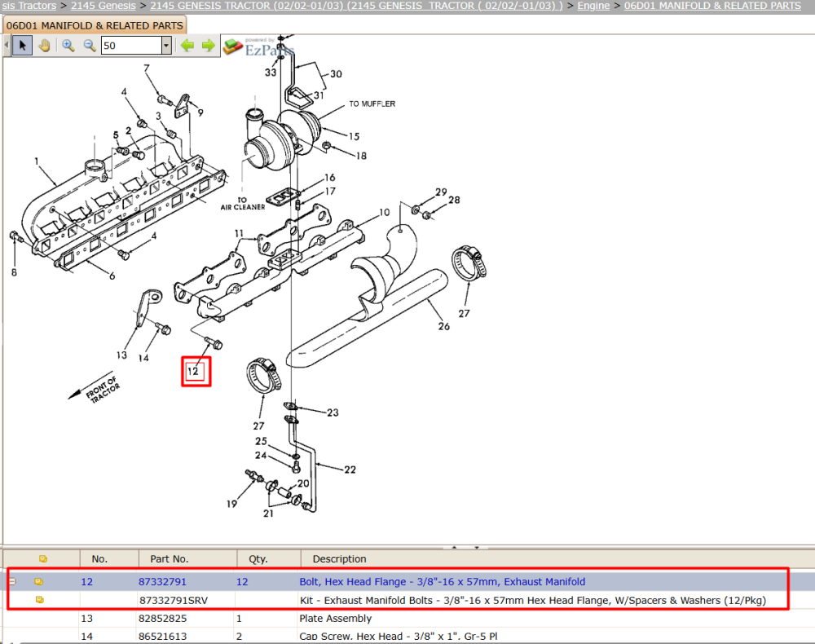Image resolution: width=815 pixels, height=644 pixels.
Task: Select the arrow pointer tool
Action: [x=22, y=46]
